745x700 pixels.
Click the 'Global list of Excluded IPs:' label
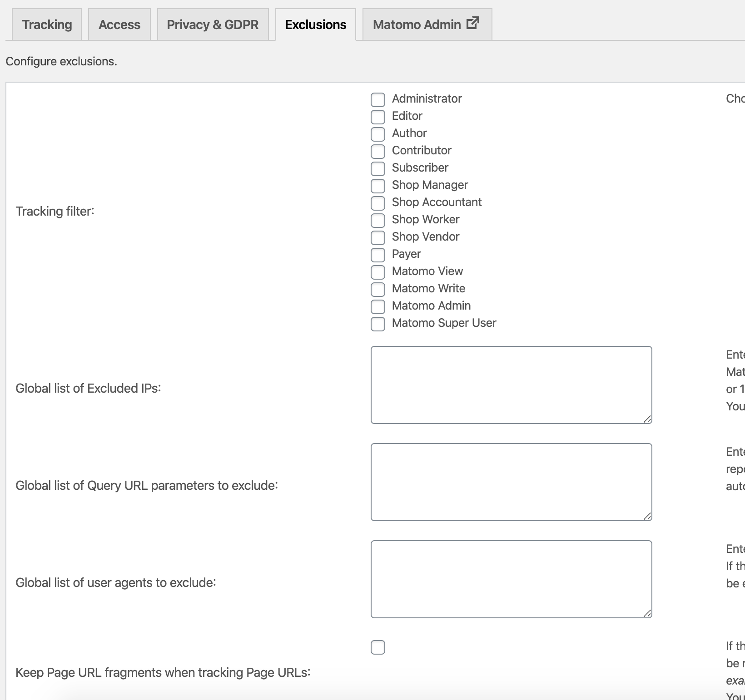pos(88,389)
